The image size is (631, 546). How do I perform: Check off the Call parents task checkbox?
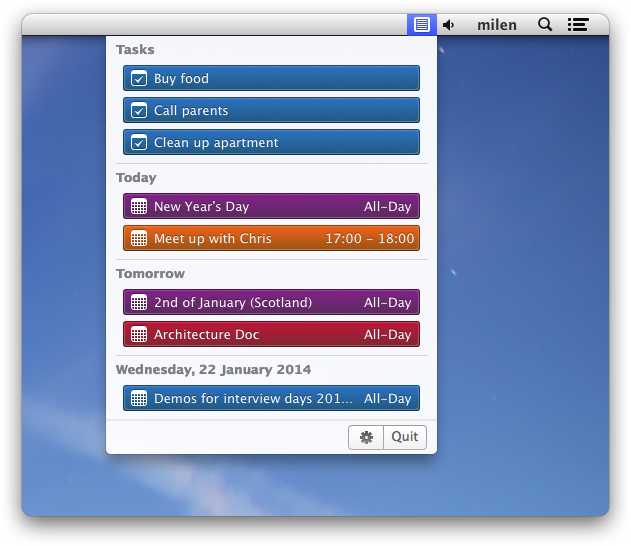tap(139, 110)
